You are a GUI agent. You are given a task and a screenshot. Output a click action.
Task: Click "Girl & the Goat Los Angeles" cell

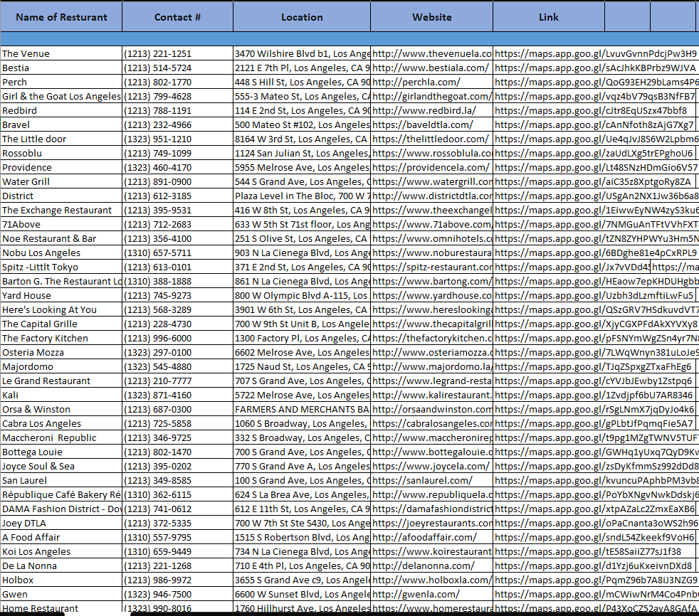61,96
